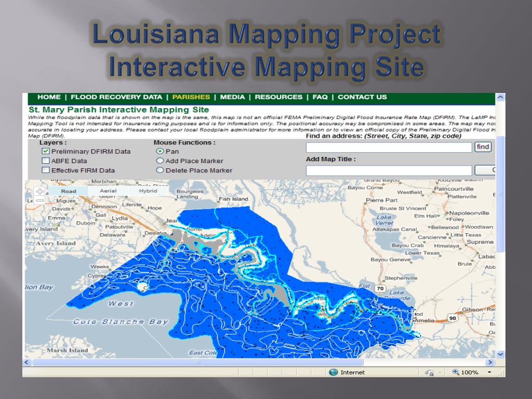Click the Amelia label on the map
Screen dimensions: 532x399
[x=424, y=320]
